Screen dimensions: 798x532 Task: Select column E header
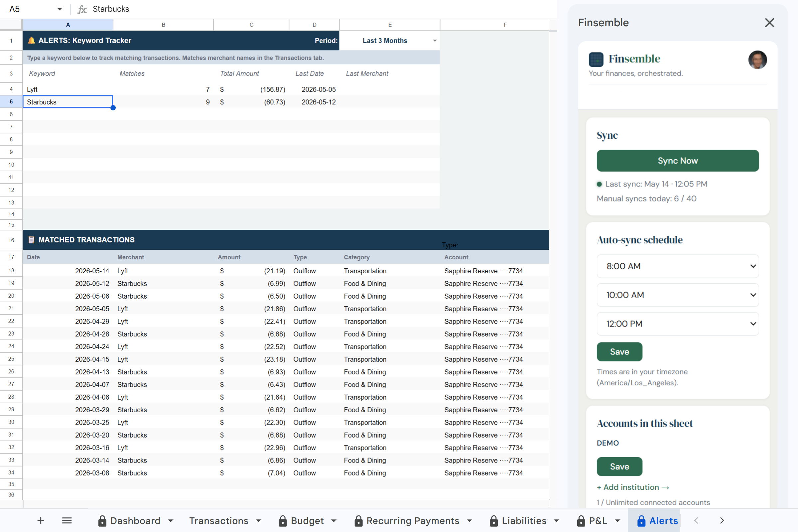(390, 25)
